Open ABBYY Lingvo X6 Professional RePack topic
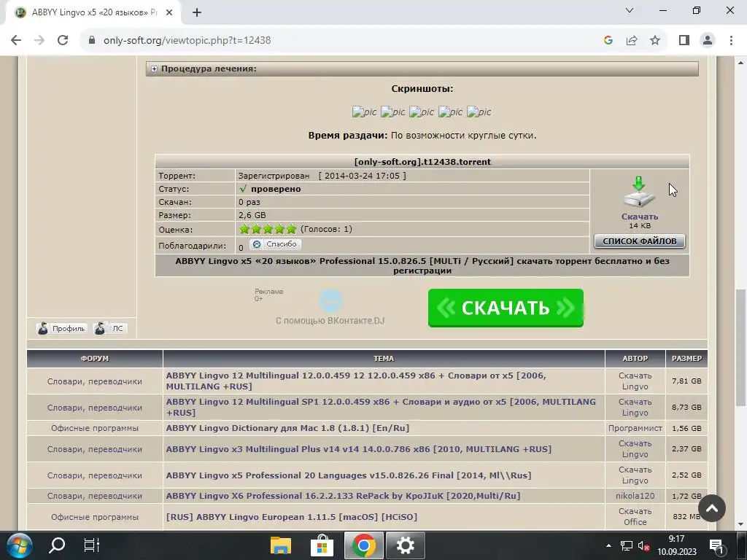 pyautogui.click(x=343, y=496)
